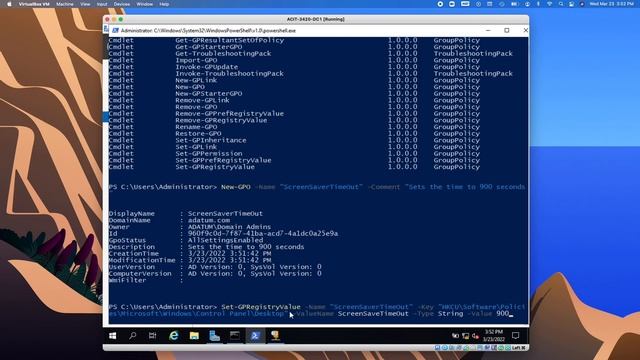Viewport: 640px width, 360px height.
Task: Open macOS Control Center icon
Action: coord(571,4)
